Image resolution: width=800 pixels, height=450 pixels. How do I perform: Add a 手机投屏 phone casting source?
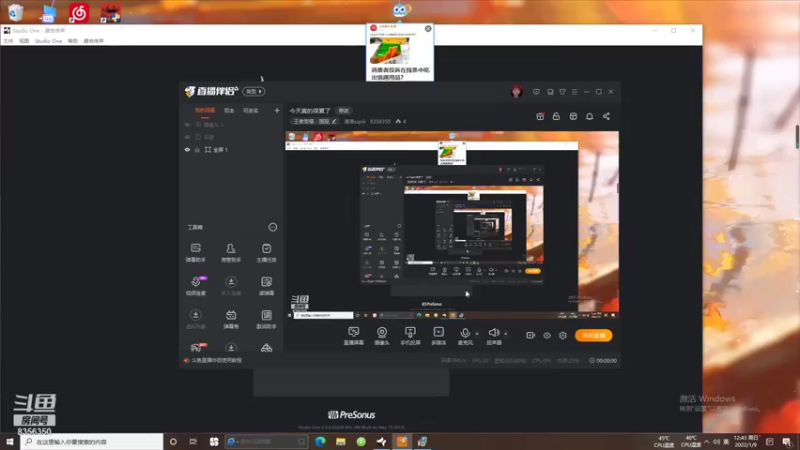(410, 336)
